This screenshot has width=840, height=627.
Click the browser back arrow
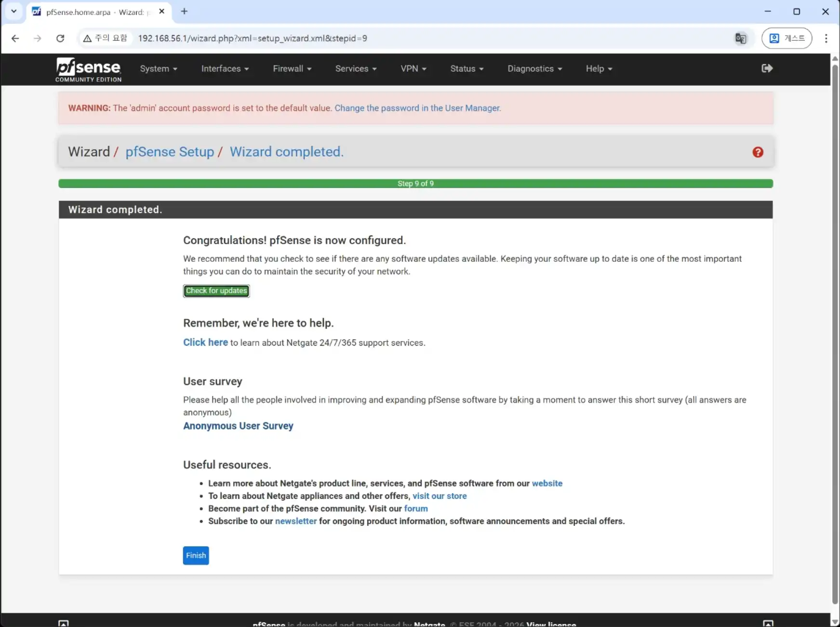pyautogui.click(x=15, y=39)
